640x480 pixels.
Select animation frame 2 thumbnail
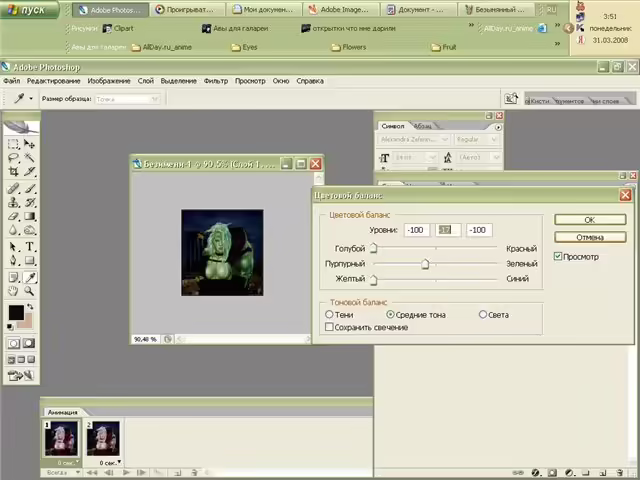(103, 438)
